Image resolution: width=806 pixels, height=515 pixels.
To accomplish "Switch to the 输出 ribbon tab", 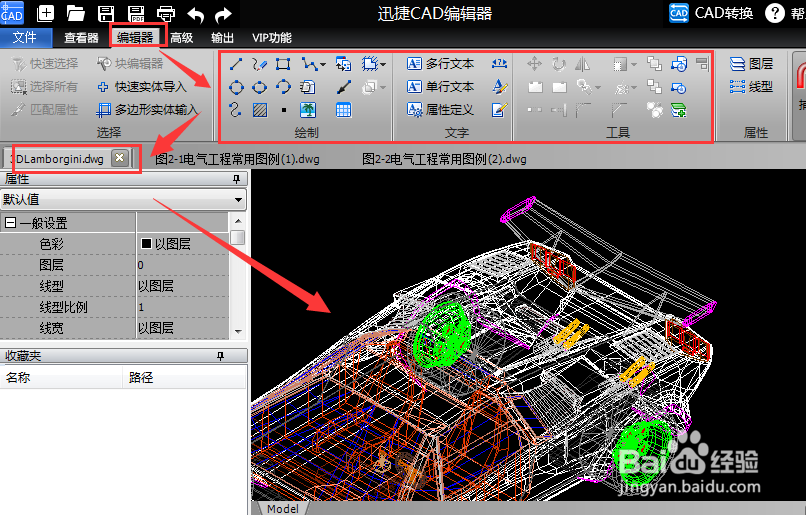I will pos(222,38).
